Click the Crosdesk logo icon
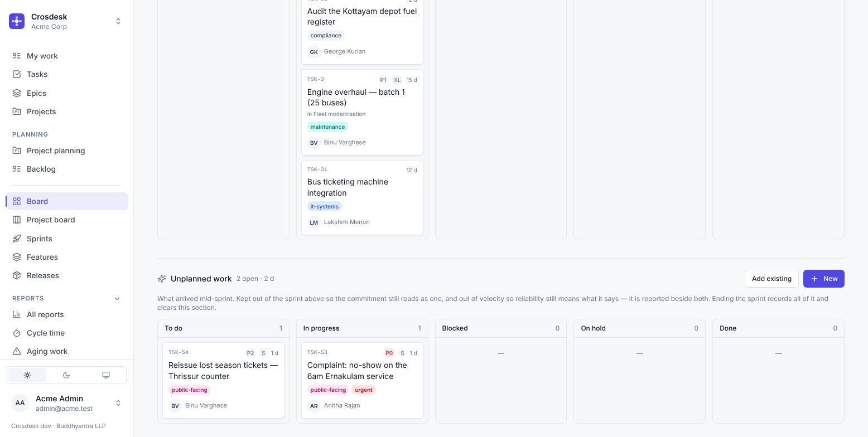Viewport: 868px width, 437px height. 17,21
